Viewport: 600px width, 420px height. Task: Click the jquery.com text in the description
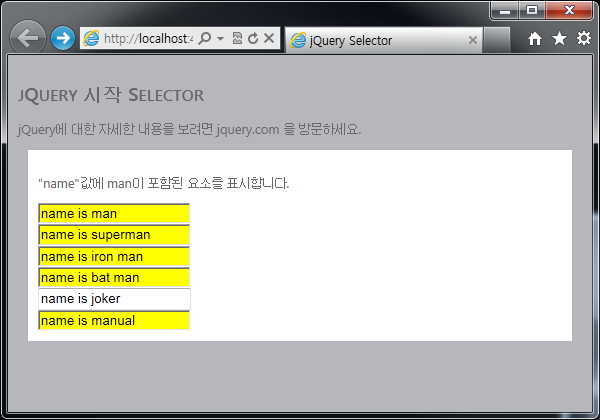click(x=248, y=130)
